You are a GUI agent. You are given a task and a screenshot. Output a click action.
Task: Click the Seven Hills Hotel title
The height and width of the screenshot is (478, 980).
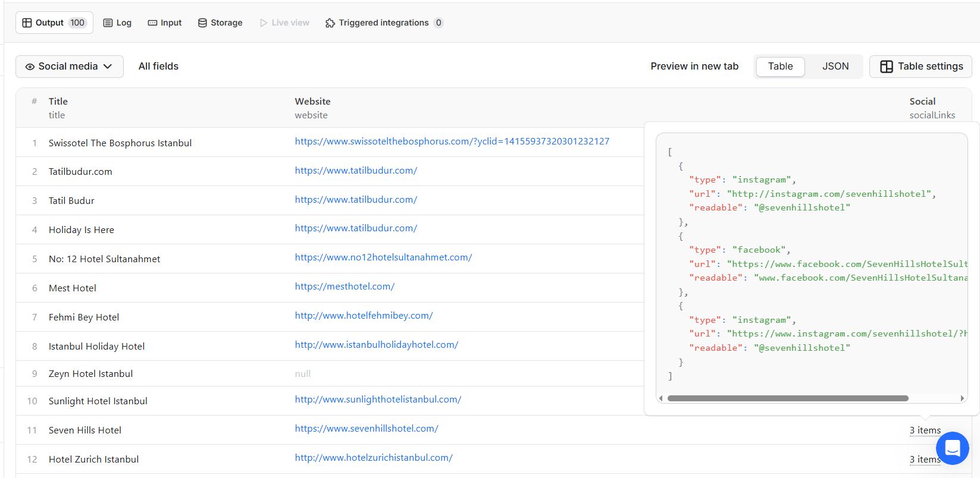pyautogui.click(x=85, y=430)
